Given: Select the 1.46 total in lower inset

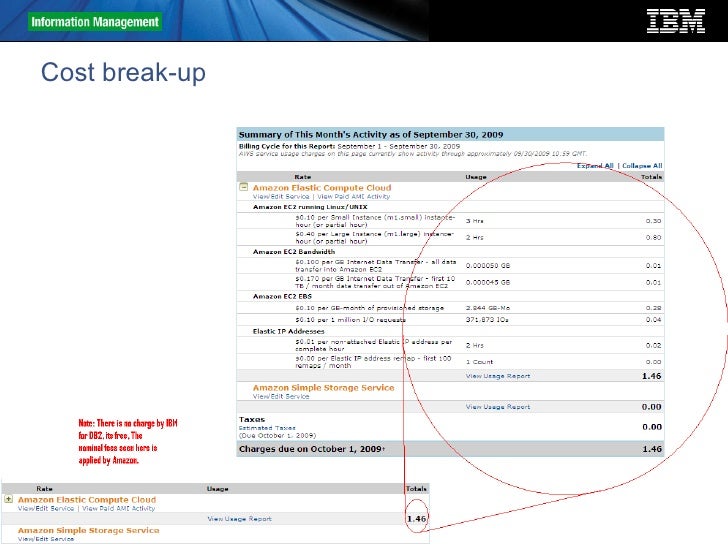Looking at the screenshot, I should (416, 519).
